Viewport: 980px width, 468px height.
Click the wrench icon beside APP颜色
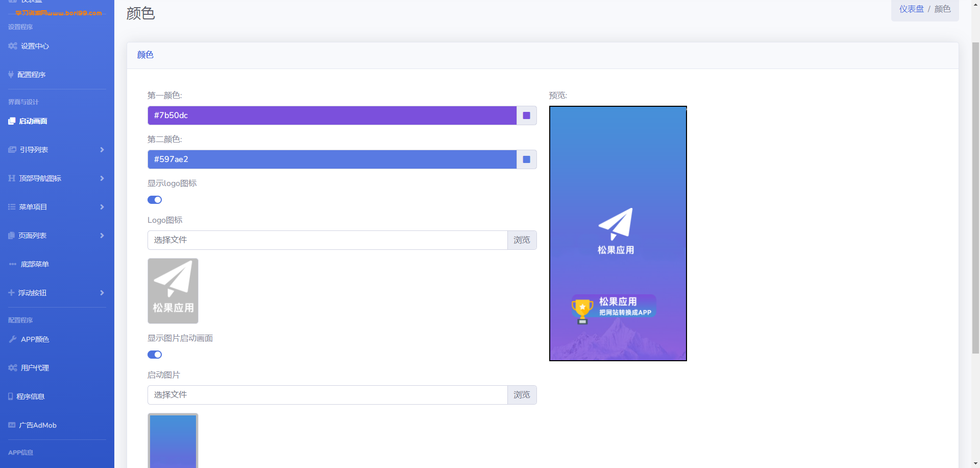[x=13, y=339]
